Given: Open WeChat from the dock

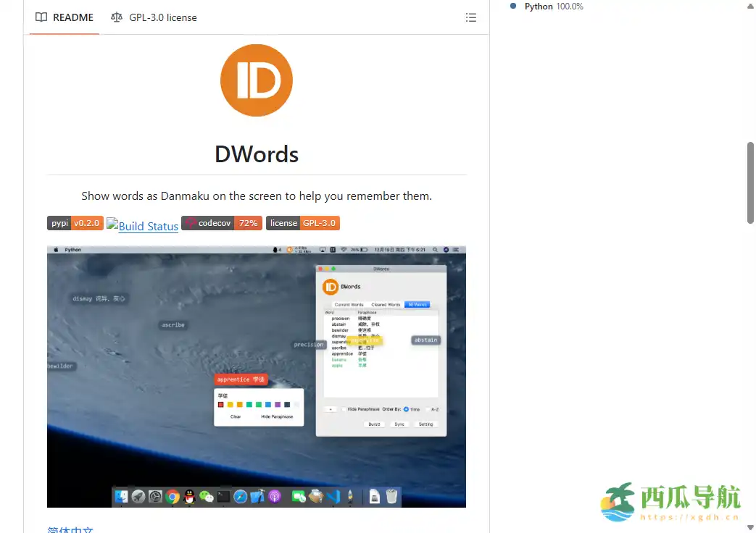Looking at the screenshot, I should (206, 496).
